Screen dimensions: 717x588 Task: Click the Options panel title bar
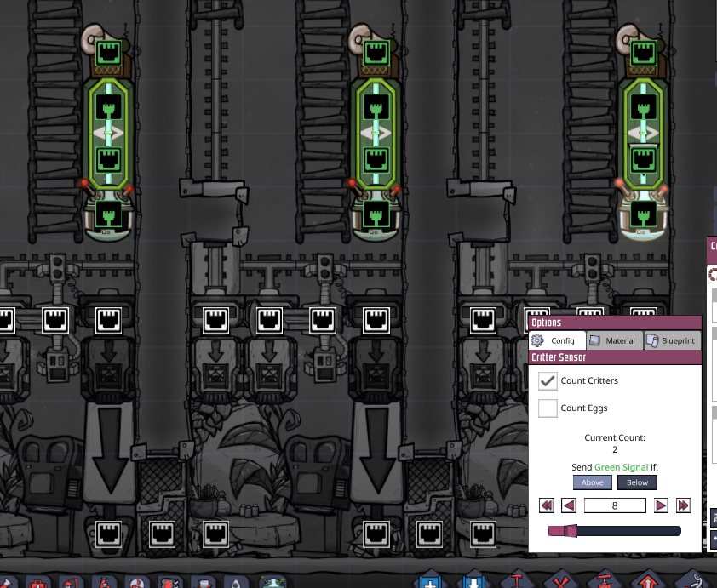[x=615, y=323]
